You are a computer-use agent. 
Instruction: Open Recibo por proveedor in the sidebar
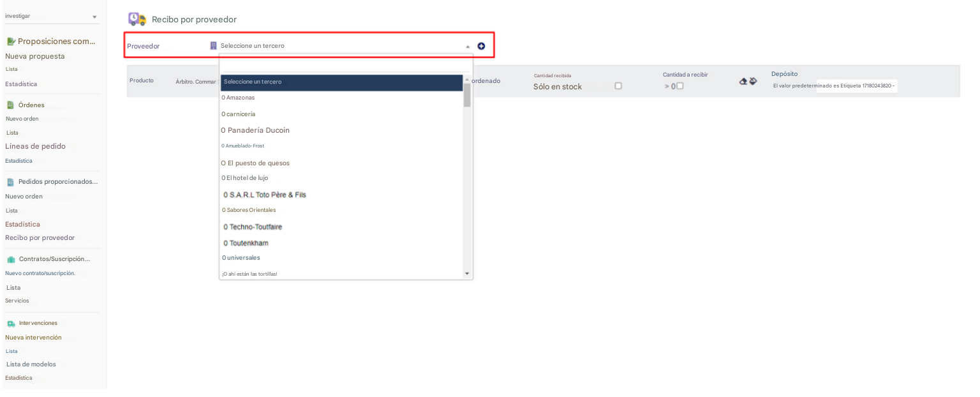tap(40, 238)
